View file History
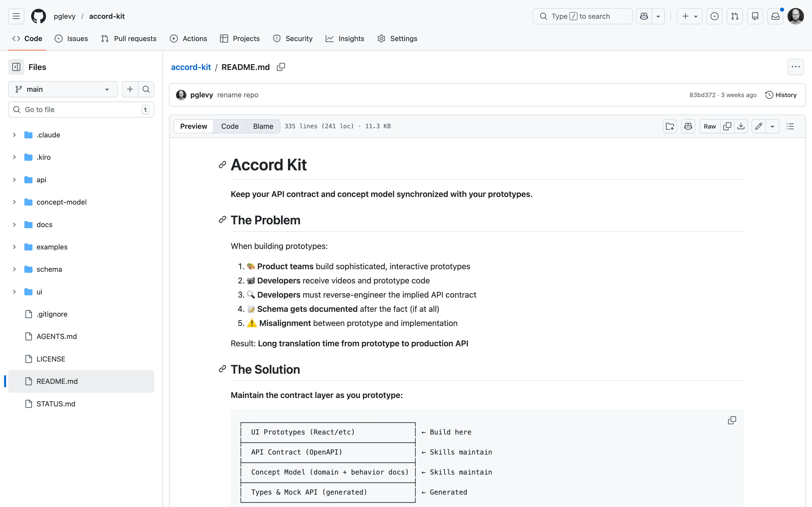This screenshot has width=812, height=507. click(781, 95)
